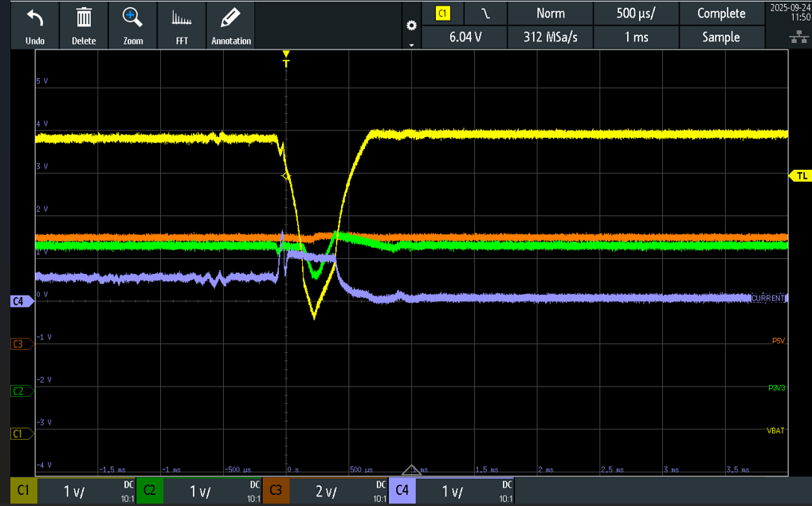Viewport: 812px width, 506px height.
Task: Edit the 6.04 V trigger level
Action: pyautogui.click(x=465, y=37)
